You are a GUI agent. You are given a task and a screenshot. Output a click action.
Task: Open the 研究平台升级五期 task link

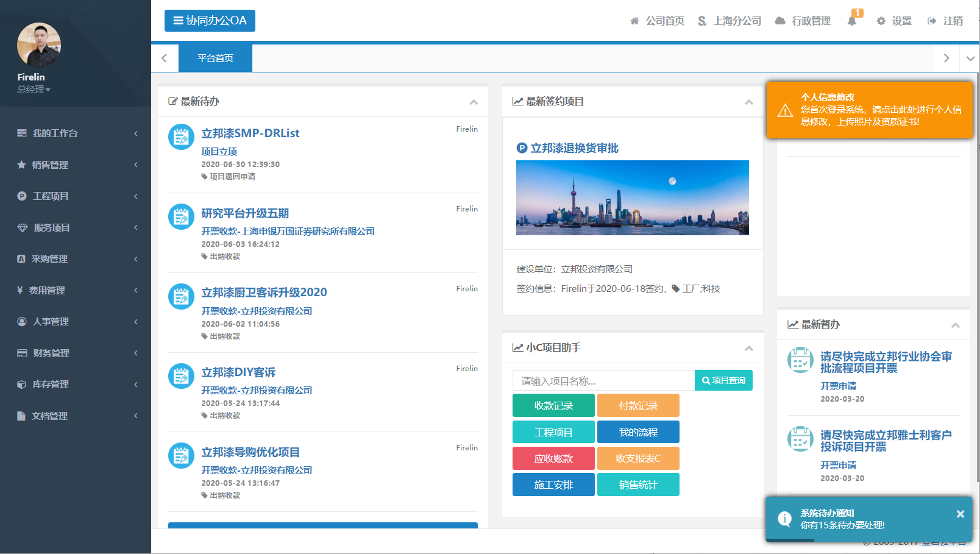click(x=245, y=213)
